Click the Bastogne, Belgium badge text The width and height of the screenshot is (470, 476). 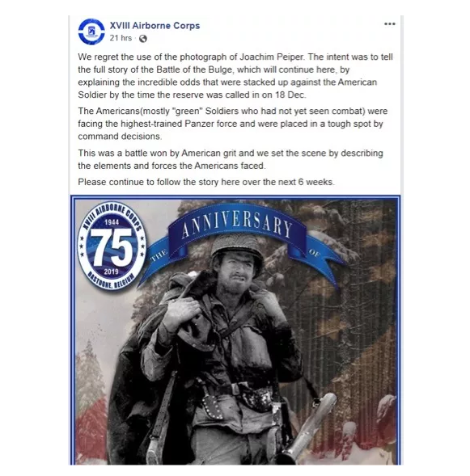pyautogui.click(x=111, y=281)
